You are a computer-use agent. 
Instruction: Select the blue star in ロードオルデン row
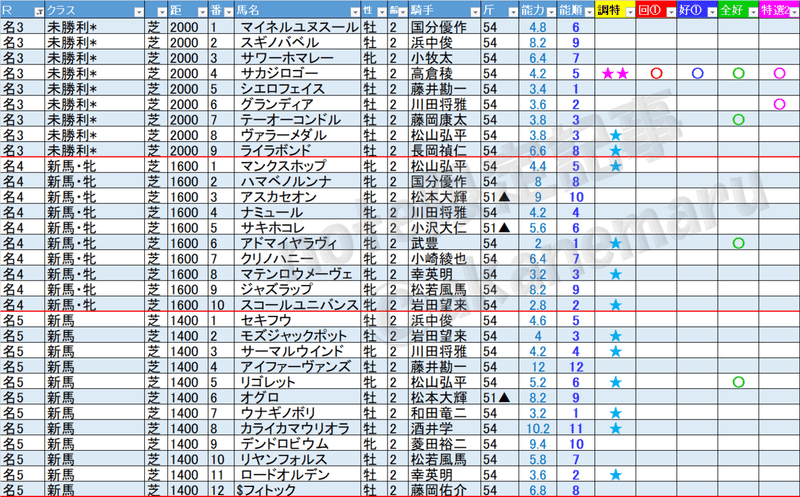click(x=615, y=475)
